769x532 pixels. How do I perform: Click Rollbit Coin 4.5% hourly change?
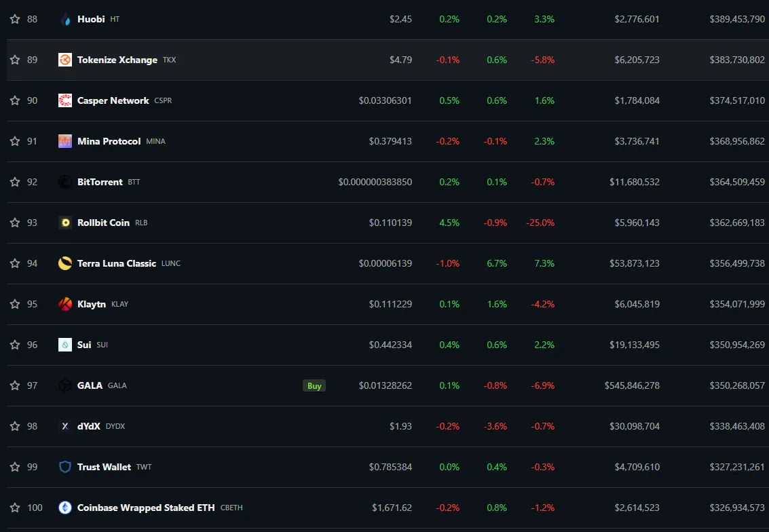tap(449, 223)
